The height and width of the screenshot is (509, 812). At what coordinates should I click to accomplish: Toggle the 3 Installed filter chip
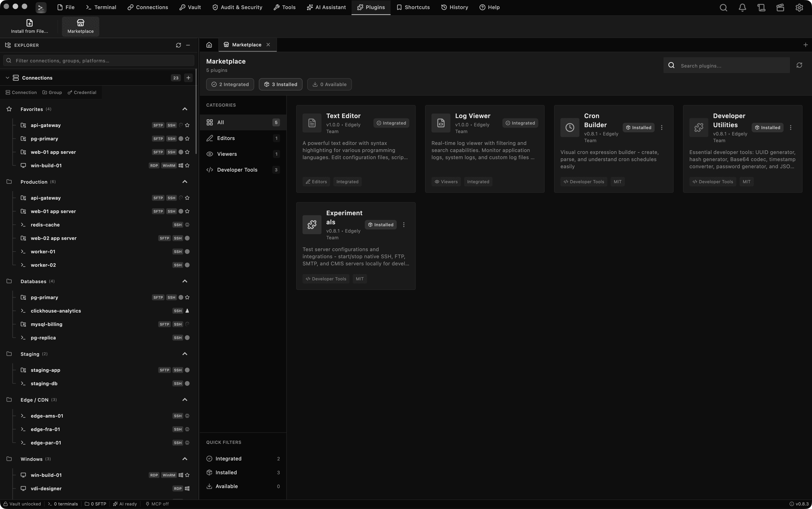[x=281, y=85]
